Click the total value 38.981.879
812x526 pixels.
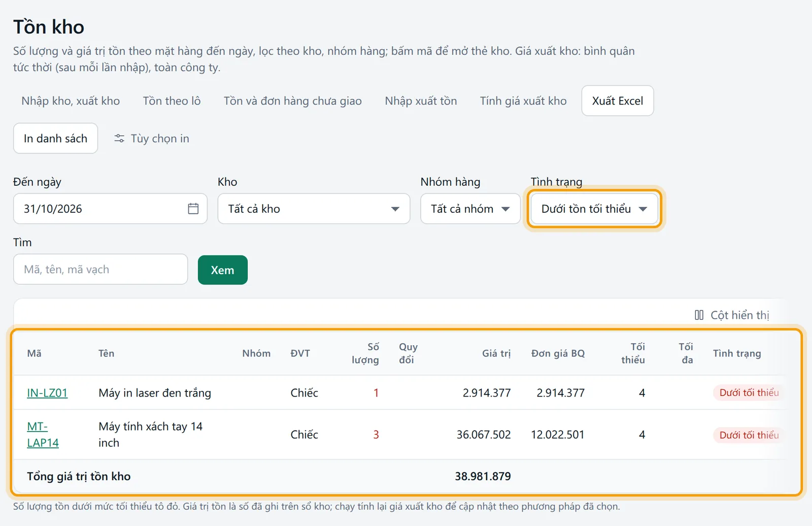[x=483, y=476]
